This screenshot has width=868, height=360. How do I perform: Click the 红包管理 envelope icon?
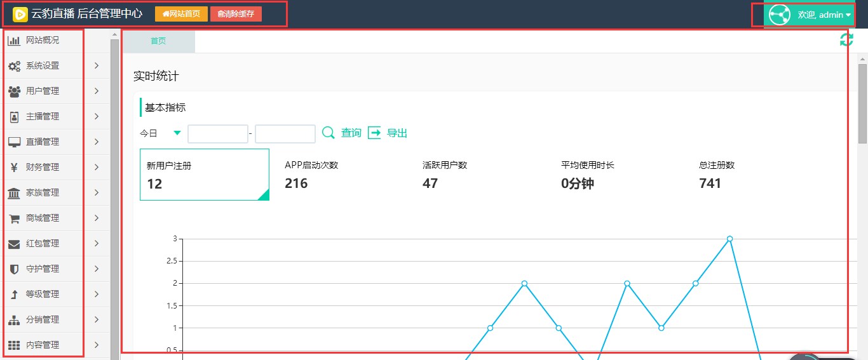pyautogui.click(x=14, y=244)
